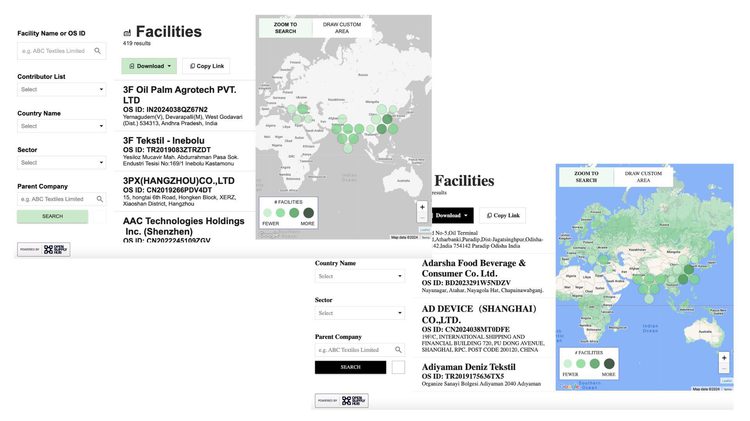Click Open Supply Hub badge under black SEARCH button
The width and height of the screenshot is (750, 421).
pos(342,400)
